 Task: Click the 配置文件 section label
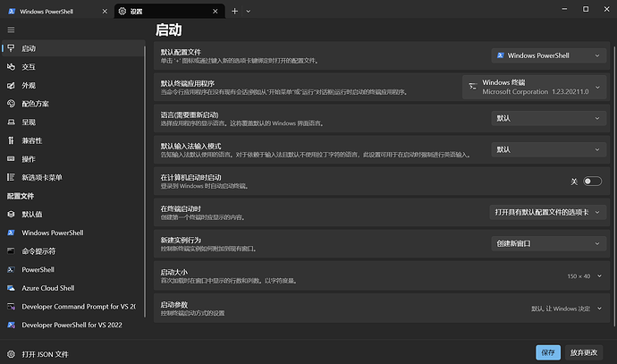(x=21, y=196)
